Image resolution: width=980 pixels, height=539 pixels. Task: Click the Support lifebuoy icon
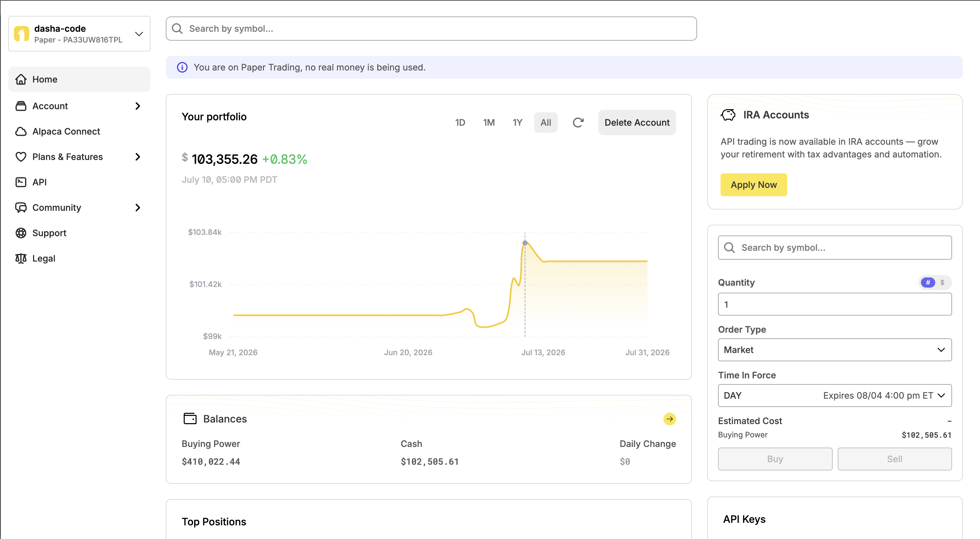click(x=21, y=233)
